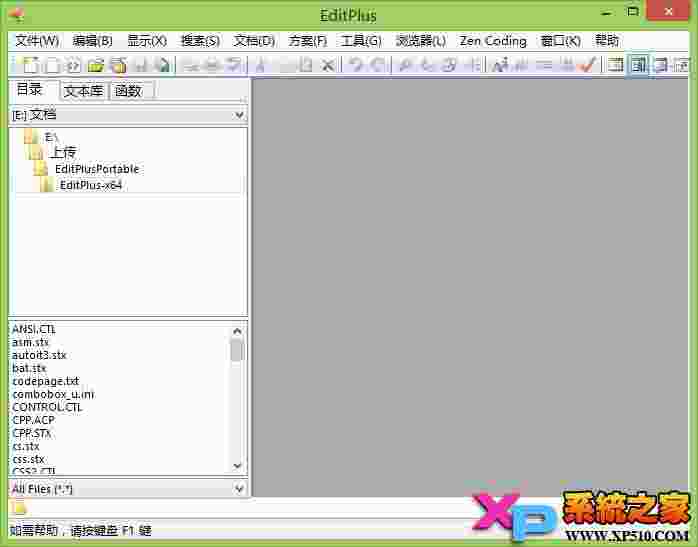698x547 pixels.
Task: Click the toolbar icon right of Save
Action: coord(163,65)
